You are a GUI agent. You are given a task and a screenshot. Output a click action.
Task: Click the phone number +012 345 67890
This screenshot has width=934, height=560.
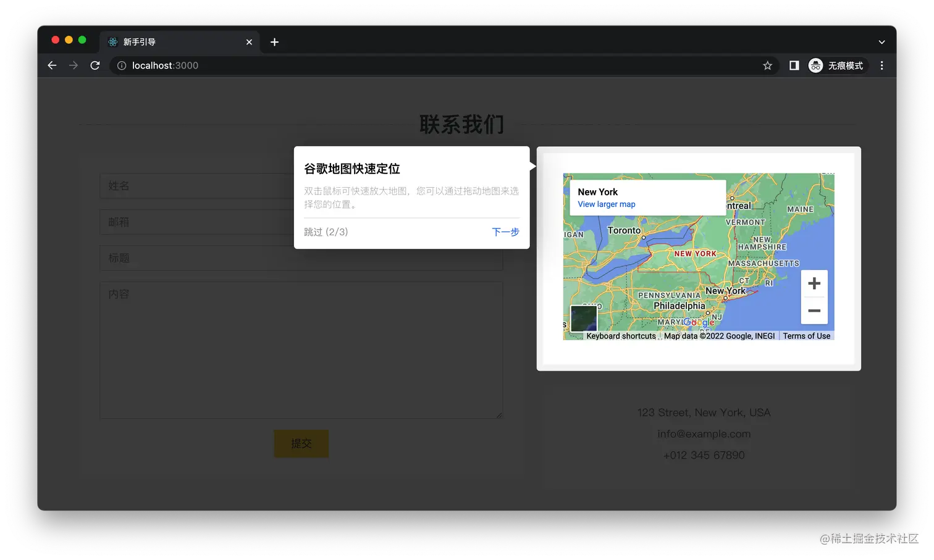pyautogui.click(x=704, y=455)
